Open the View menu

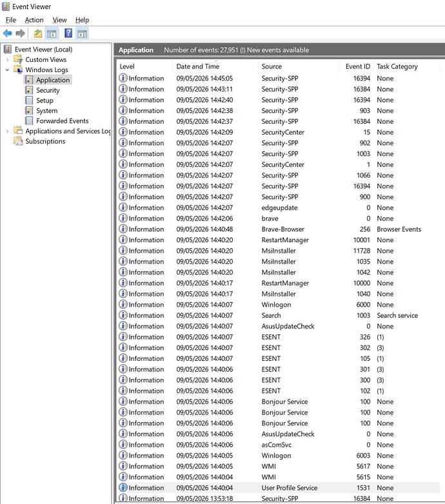59,20
